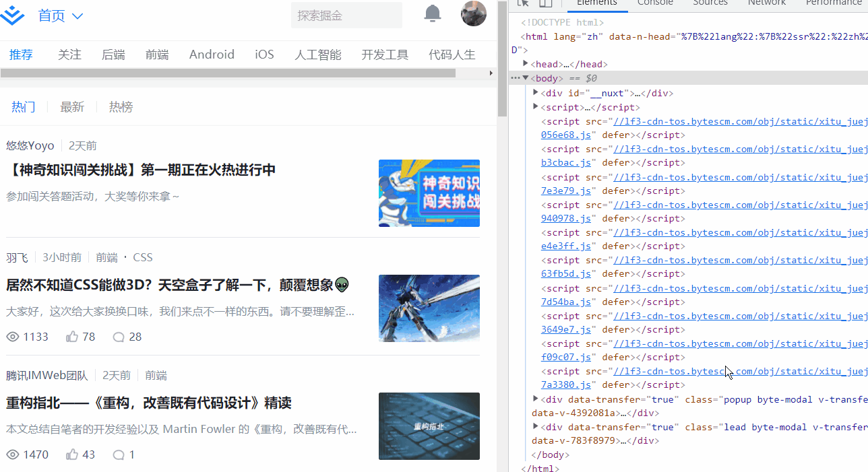868x472 pixels.
Task: Open script link ending 940978.js
Action: point(566,218)
